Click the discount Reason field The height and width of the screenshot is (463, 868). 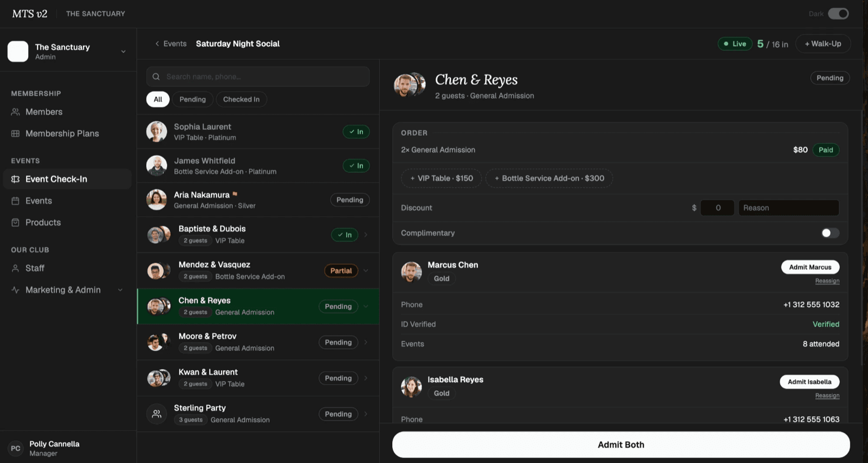click(x=789, y=208)
